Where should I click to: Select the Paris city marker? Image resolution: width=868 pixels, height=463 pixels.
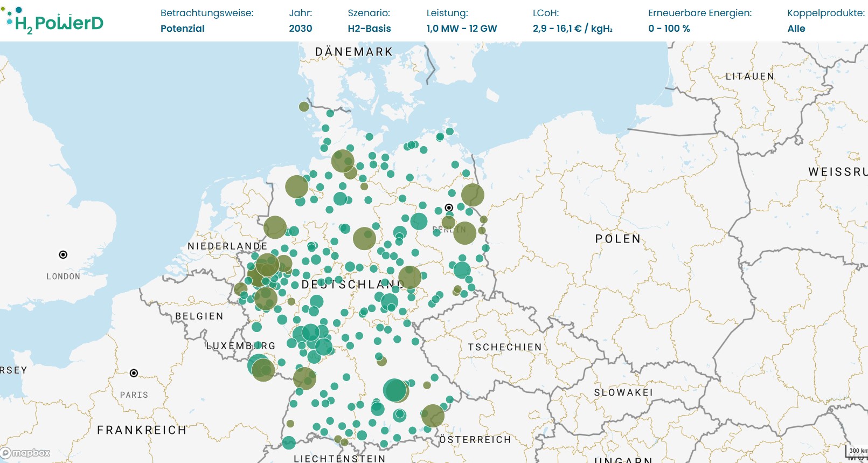point(134,373)
